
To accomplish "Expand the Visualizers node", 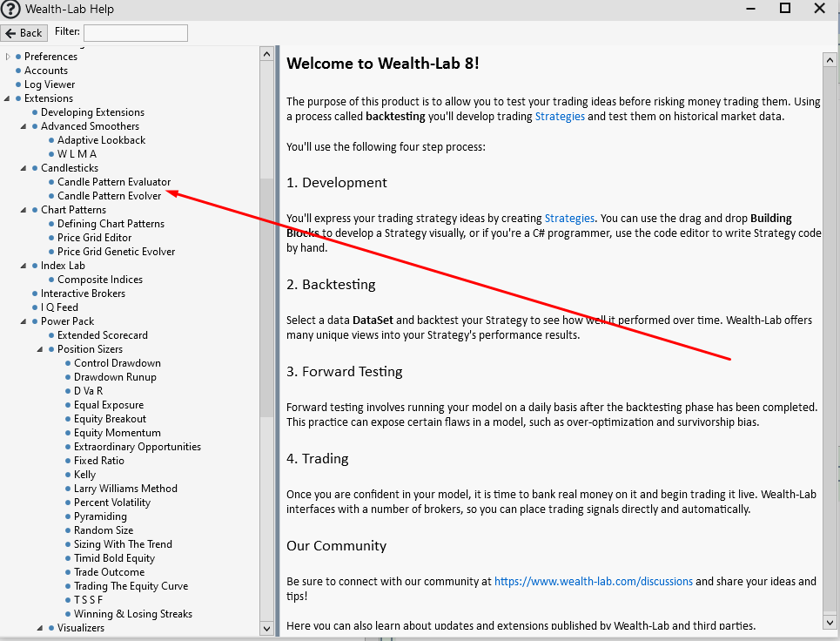I will coord(41,627).
